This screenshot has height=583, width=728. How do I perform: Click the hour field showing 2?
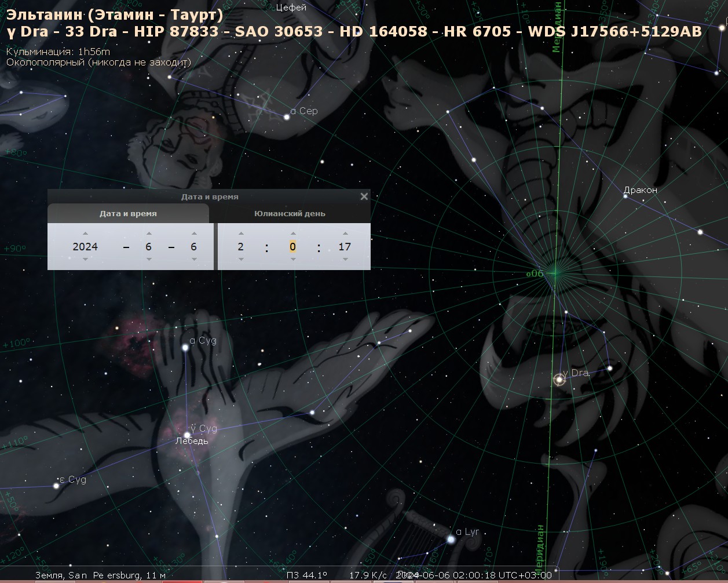click(x=241, y=246)
